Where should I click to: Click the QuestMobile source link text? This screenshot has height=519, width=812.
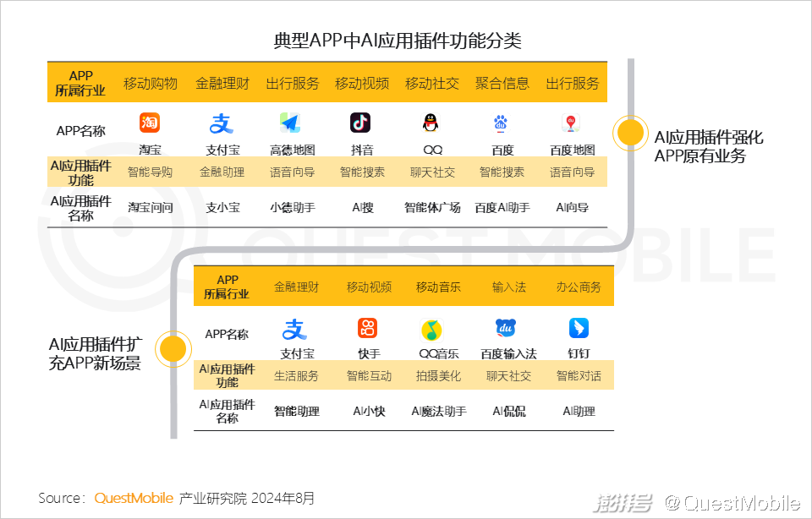(134, 498)
